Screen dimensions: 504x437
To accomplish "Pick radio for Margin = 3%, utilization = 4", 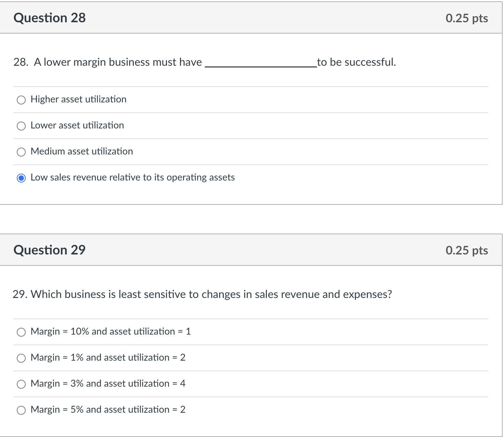I will (21, 384).
